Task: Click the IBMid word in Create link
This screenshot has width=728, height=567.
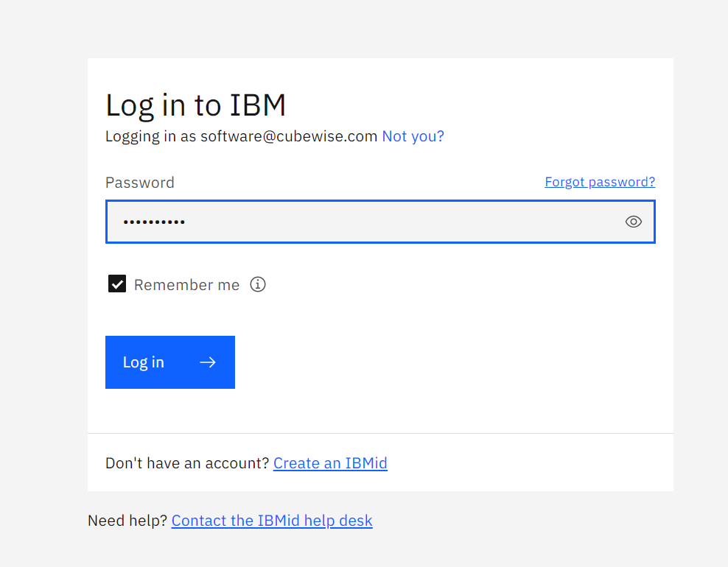Action: tap(366, 463)
